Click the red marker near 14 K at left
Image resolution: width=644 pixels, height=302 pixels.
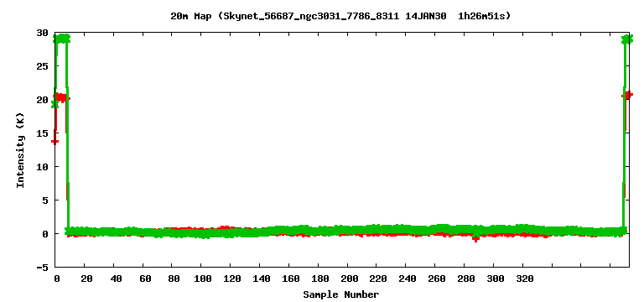[x=55, y=141]
